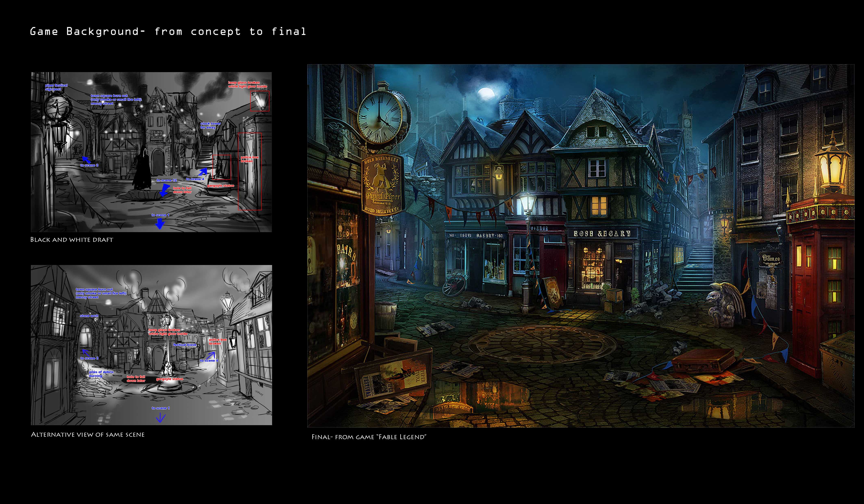The height and width of the screenshot is (504, 864).
Task: Click the gargoyle statue in final artwork
Action: pos(724,304)
